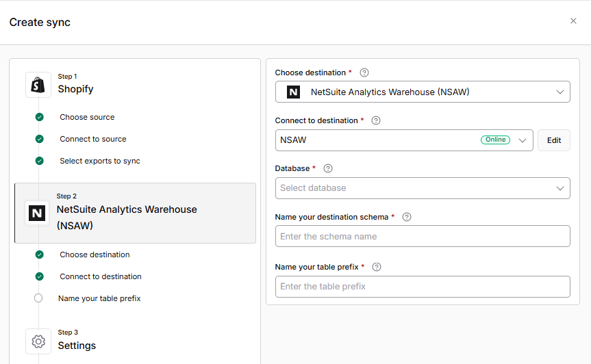Click the schema name input field
This screenshot has height=364, width=591.
click(x=423, y=236)
